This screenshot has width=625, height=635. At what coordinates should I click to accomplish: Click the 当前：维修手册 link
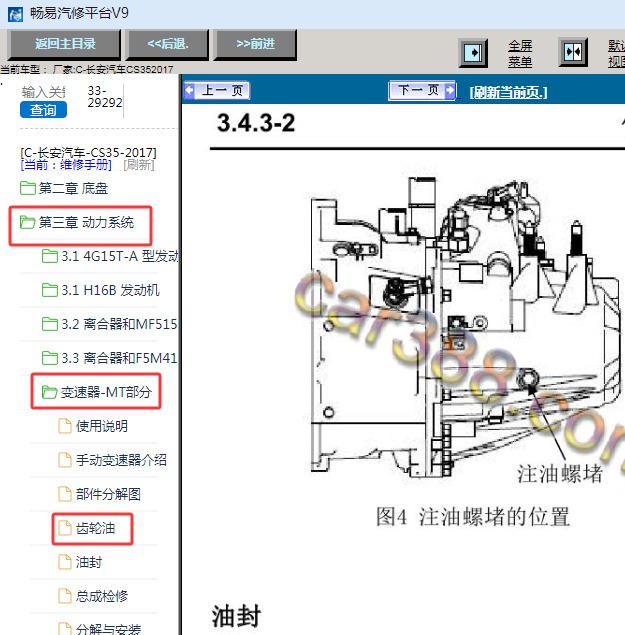pyautogui.click(x=66, y=165)
